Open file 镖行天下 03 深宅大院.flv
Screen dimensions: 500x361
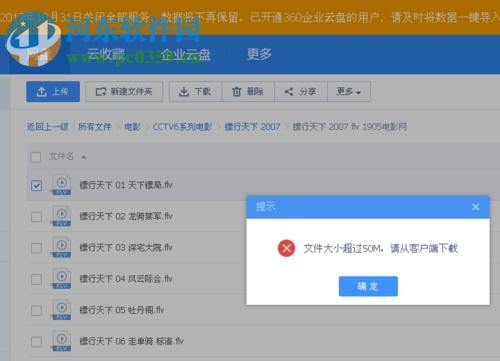click(126, 248)
